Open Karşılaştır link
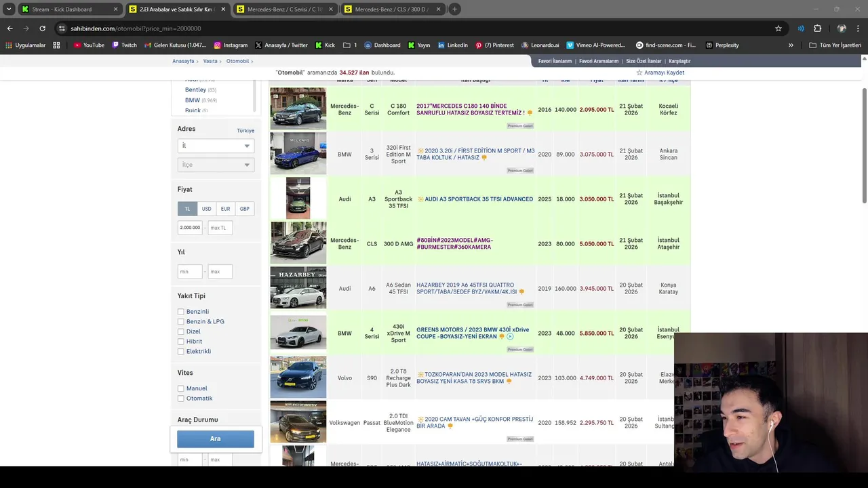 (679, 61)
